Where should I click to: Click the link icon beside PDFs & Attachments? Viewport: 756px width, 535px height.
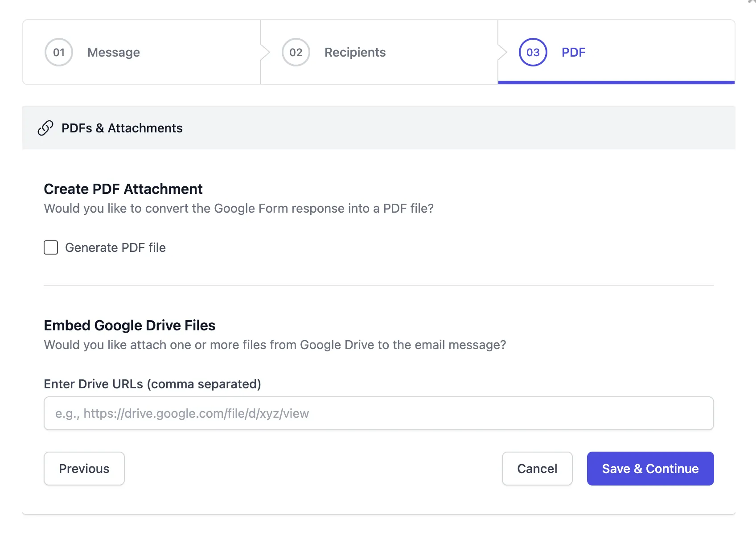point(45,128)
